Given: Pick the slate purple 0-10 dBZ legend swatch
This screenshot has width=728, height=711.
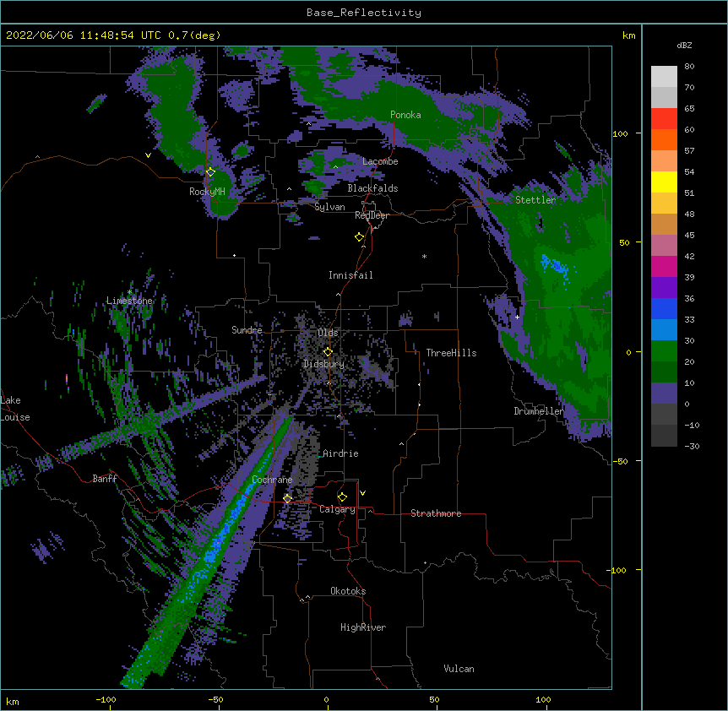Looking at the screenshot, I should pyautogui.click(x=664, y=393).
